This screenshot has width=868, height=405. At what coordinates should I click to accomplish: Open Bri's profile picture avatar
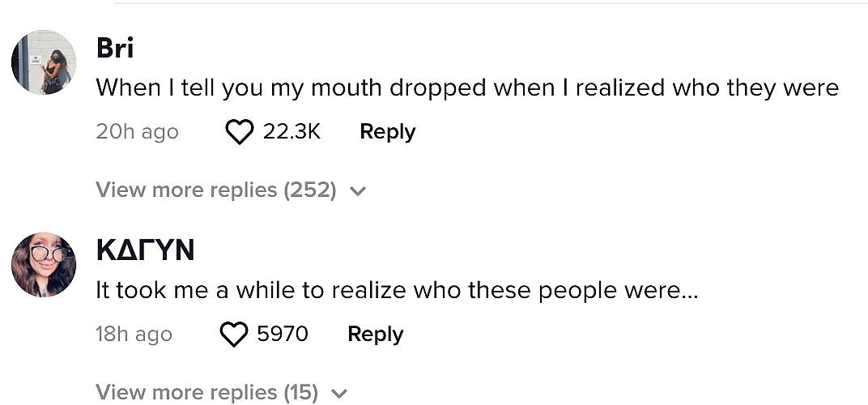tap(43, 62)
